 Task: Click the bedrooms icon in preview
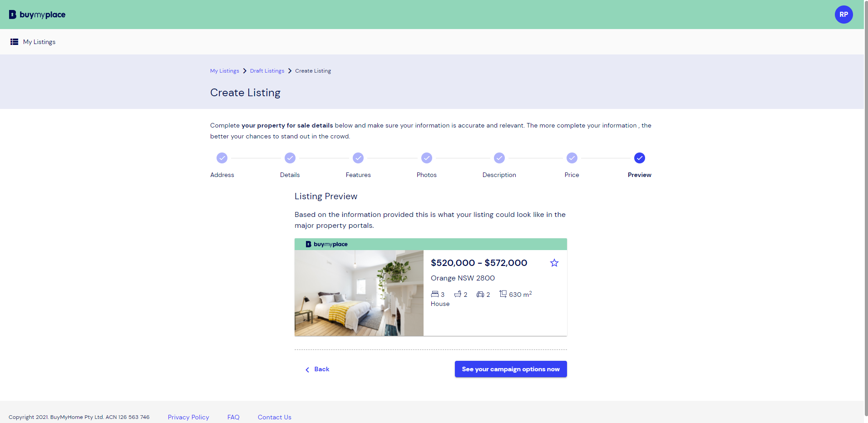435,294
